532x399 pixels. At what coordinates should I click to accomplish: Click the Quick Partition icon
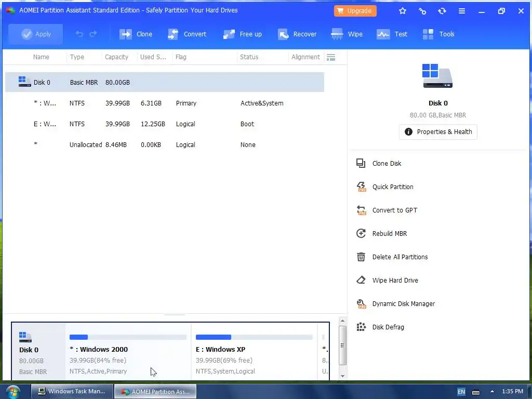click(x=361, y=187)
